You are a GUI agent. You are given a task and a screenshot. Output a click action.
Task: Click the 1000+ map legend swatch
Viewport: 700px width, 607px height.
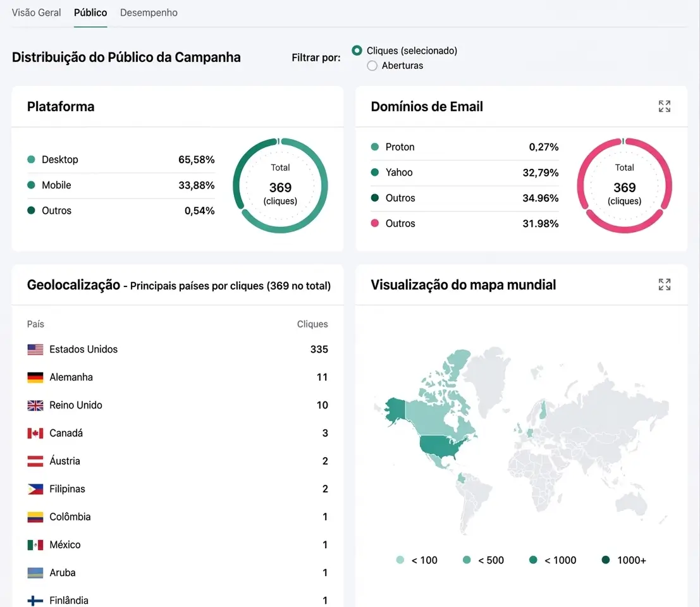tap(606, 560)
